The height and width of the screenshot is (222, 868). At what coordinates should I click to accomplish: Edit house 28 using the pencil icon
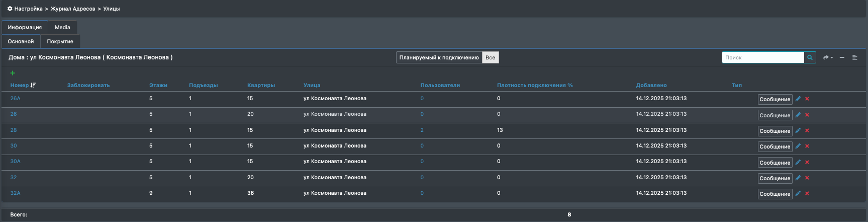(798, 130)
